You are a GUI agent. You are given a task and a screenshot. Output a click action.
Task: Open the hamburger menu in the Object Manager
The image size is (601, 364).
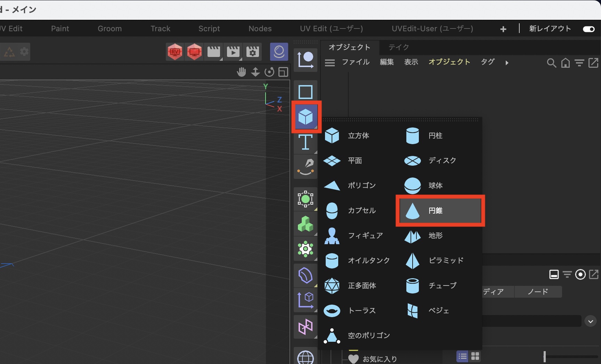(330, 63)
